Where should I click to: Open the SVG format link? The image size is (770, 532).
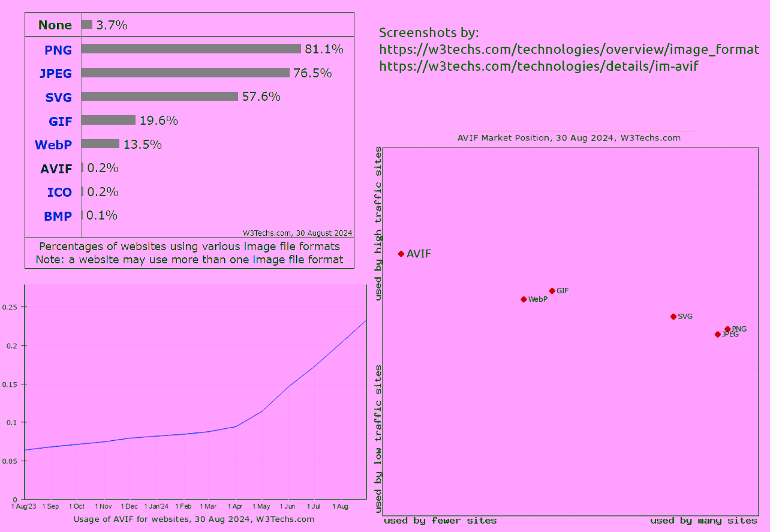pyautogui.click(x=58, y=97)
